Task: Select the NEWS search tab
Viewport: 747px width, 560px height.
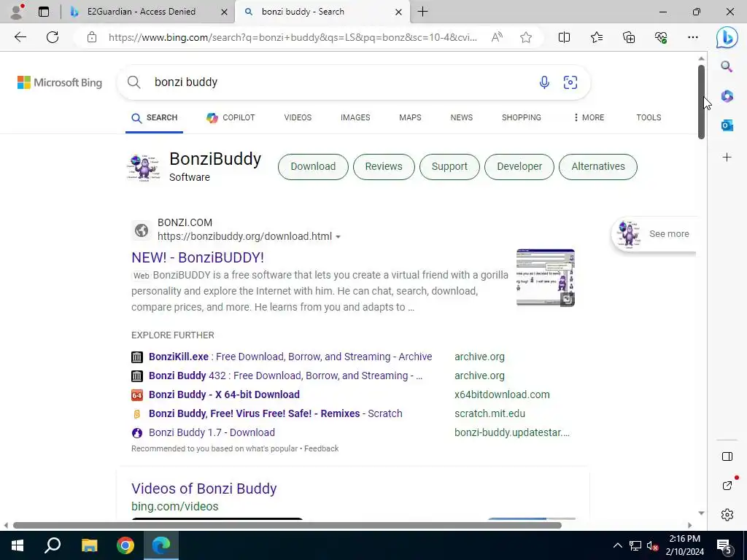Action: pyautogui.click(x=462, y=117)
